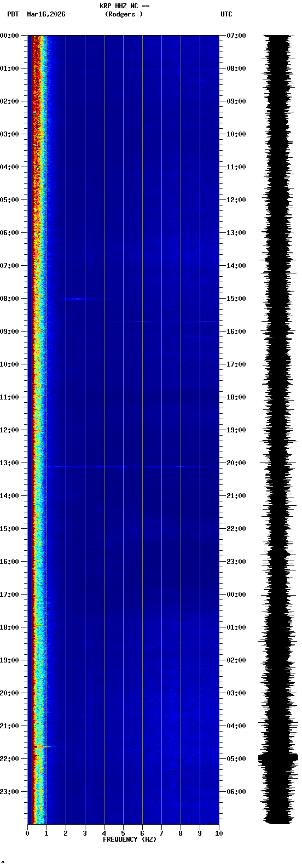Click the PDT timezone label at the top left
302x868 pixels.
(x=13, y=14)
